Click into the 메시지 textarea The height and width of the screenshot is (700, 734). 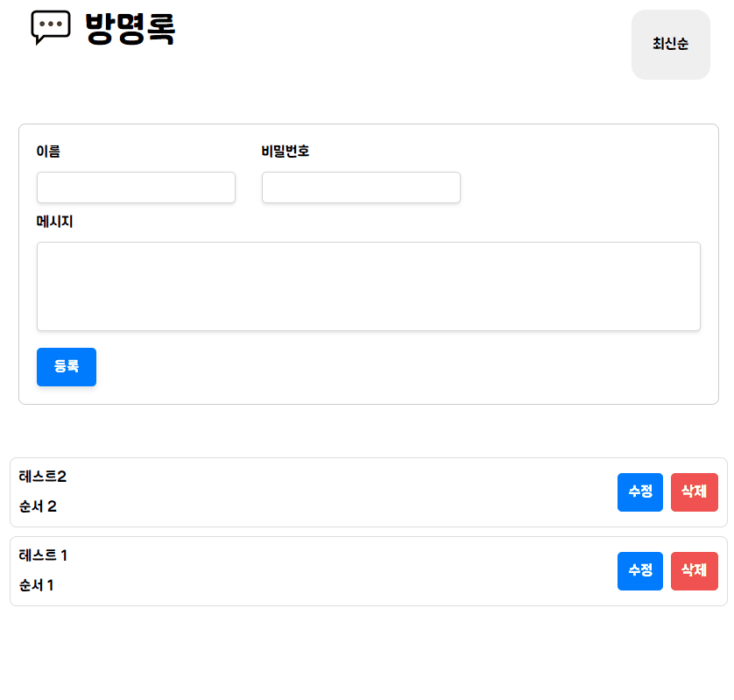(x=369, y=286)
